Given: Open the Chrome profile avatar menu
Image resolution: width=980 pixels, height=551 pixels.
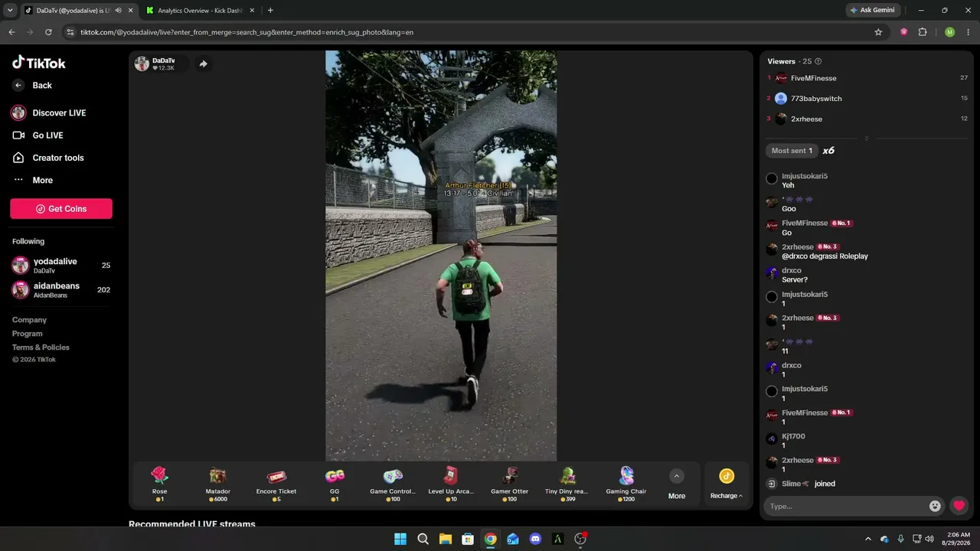Looking at the screenshot, I should [950, 32].
